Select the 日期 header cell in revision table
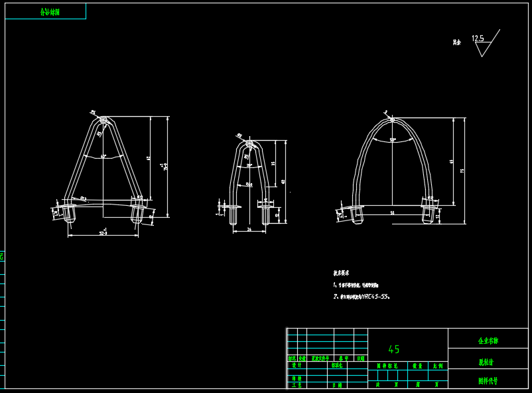Image resolution: width=532 pixels, height=393 pixels. [361, 358]
